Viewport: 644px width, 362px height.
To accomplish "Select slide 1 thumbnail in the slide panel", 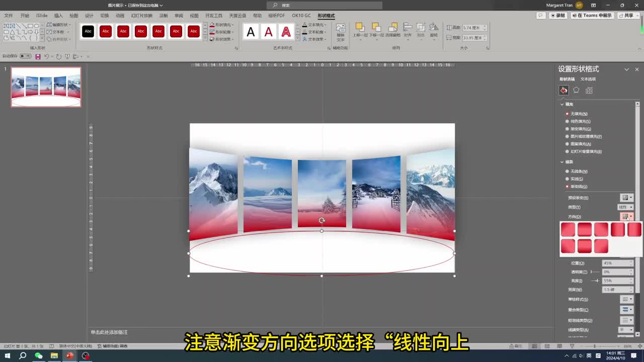I will click(45, 86).
